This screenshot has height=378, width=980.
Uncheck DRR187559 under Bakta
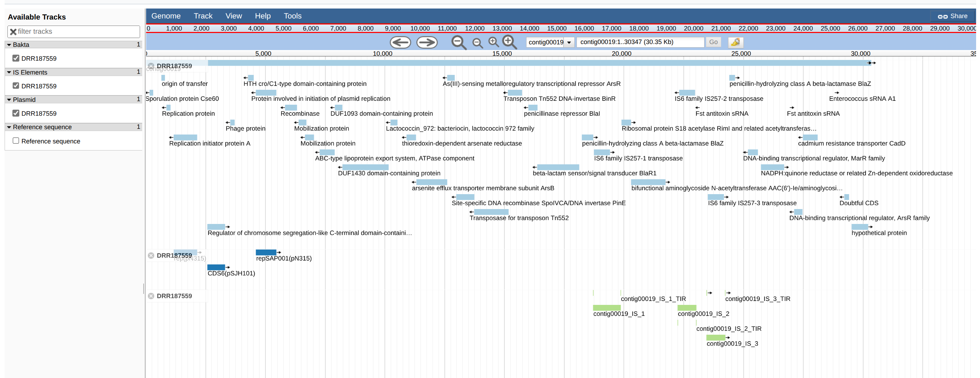pyautogui.click(x=16, y=58)
